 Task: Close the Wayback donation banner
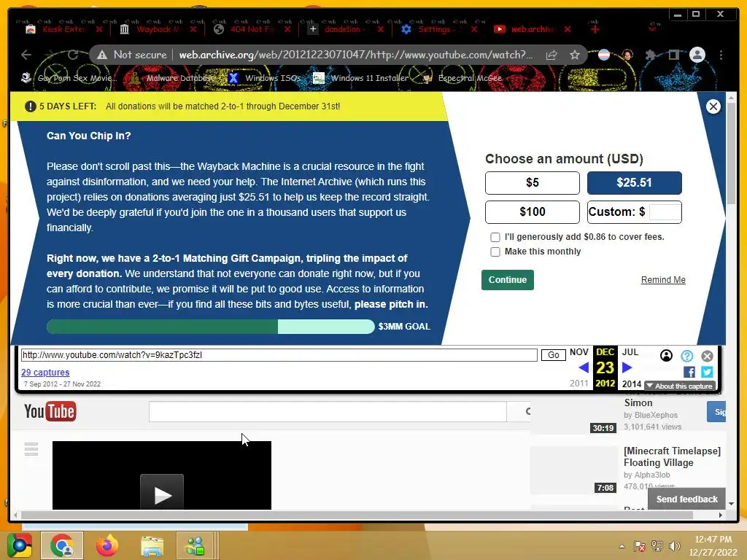coord(713,106)
